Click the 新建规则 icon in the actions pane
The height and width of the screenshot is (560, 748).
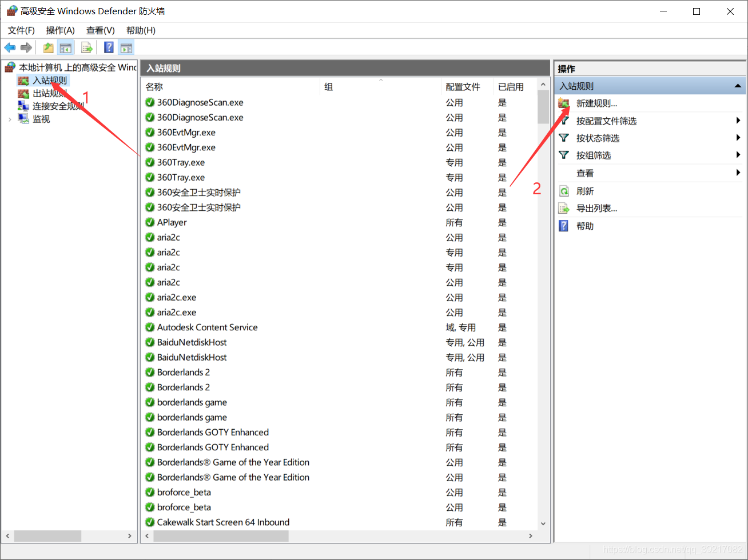pos(564,103)
